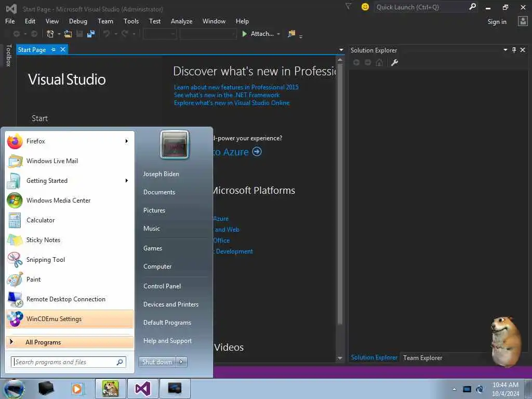Click the Save All toolbar icon
The image size is (532, 399).
[91, 34]
